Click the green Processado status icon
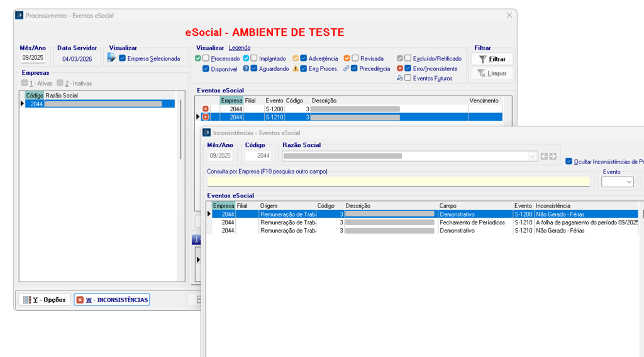This screenshot has width=644, height=357. pyautogui.click(x=198, y=58)
